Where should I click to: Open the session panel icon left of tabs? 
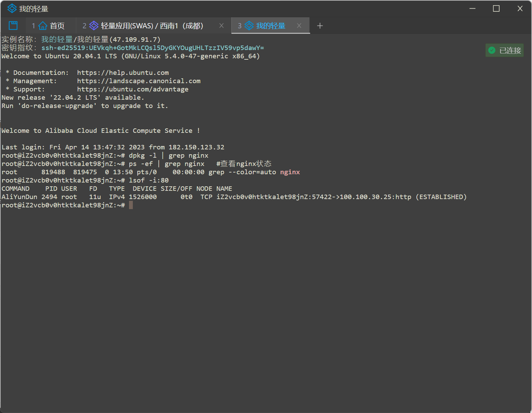[x=13, y=25]
